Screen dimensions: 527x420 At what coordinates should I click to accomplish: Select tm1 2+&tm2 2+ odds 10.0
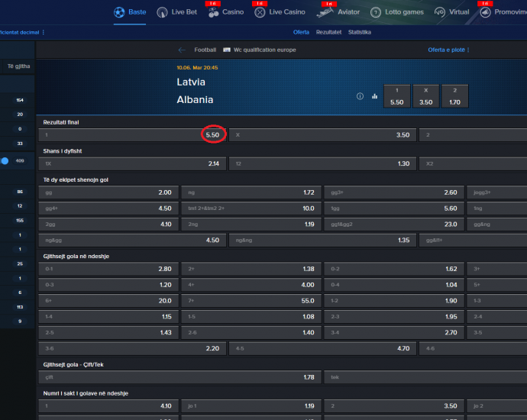pyautogui.click(x=251, y=208)
